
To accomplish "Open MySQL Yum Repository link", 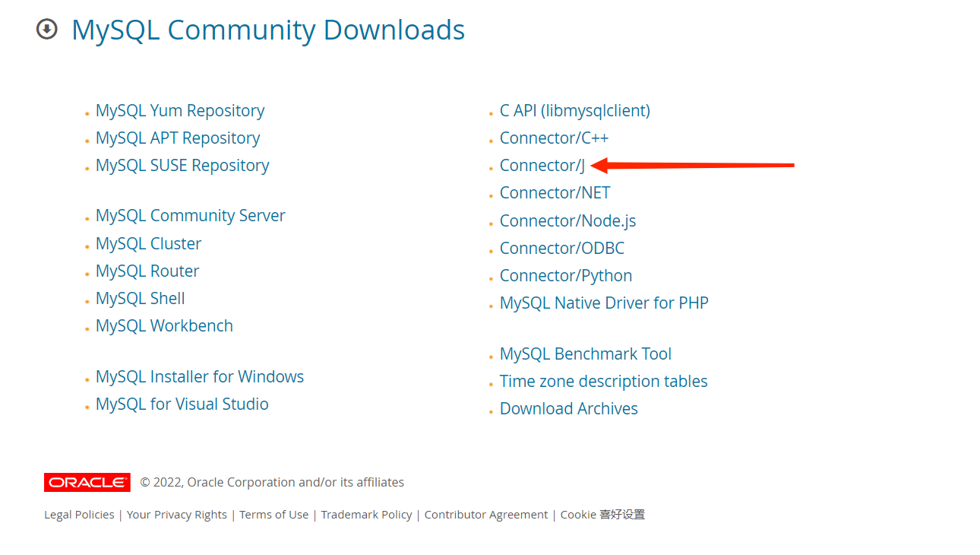I will (180, 110).
